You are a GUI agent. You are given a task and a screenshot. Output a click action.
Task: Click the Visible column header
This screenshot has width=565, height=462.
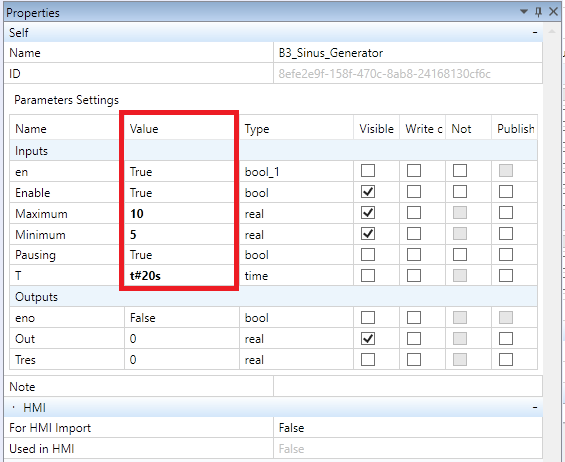pos(377,129)
